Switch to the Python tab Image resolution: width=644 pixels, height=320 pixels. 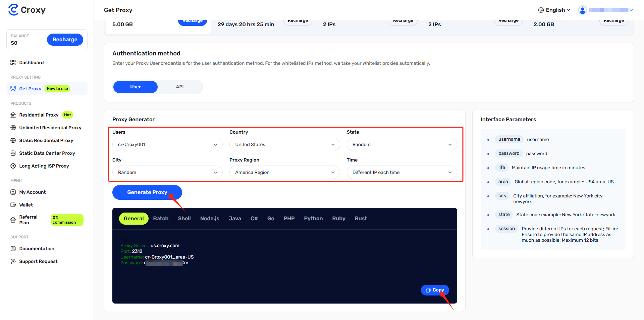pyautogui.click(x=313, y=219)
